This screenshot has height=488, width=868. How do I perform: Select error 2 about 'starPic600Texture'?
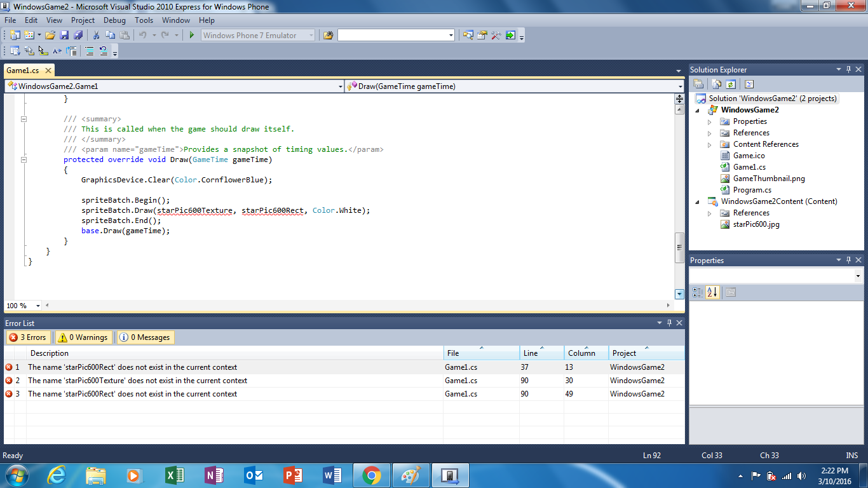pyautogui.click(x=344, y=381)
